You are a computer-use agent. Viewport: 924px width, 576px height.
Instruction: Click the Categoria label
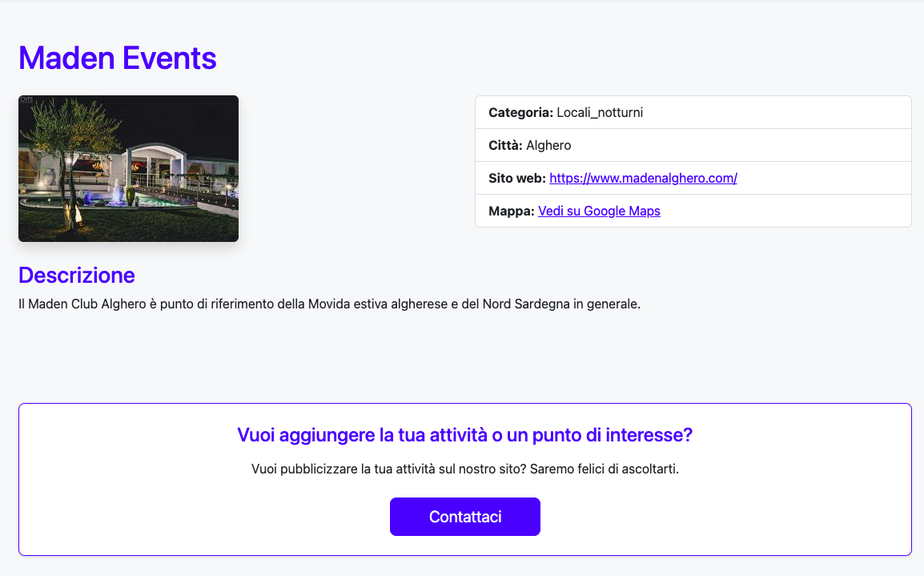click(x=520, y=112)
